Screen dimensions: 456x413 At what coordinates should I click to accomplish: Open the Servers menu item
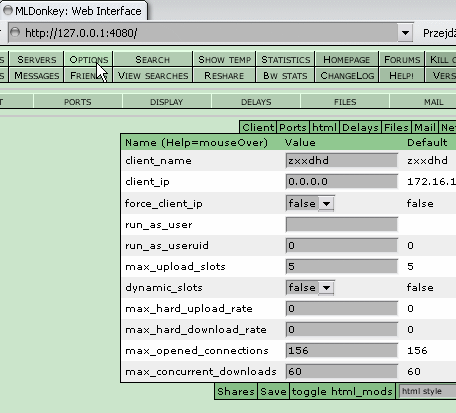pyautogui.click(x=37, y=59)
